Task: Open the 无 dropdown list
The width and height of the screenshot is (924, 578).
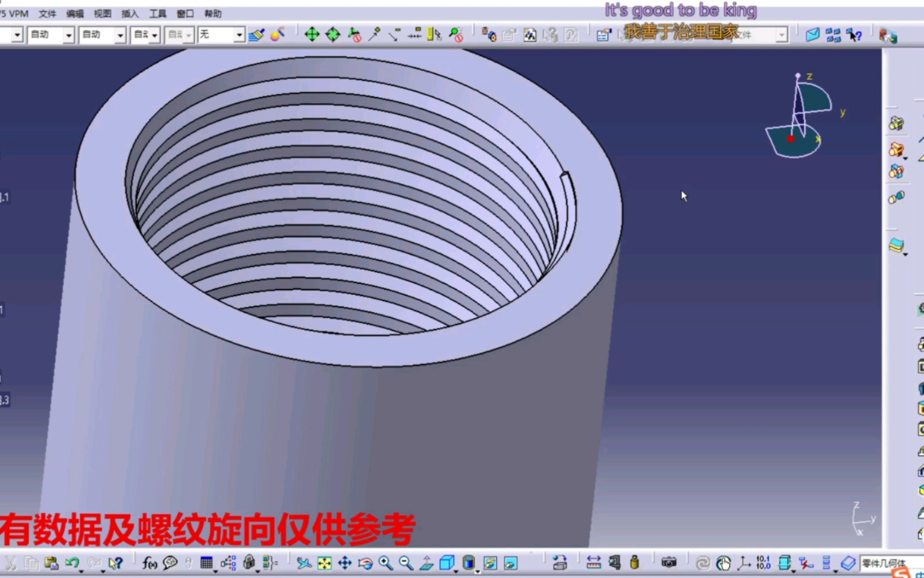Action: pos(221,35)
